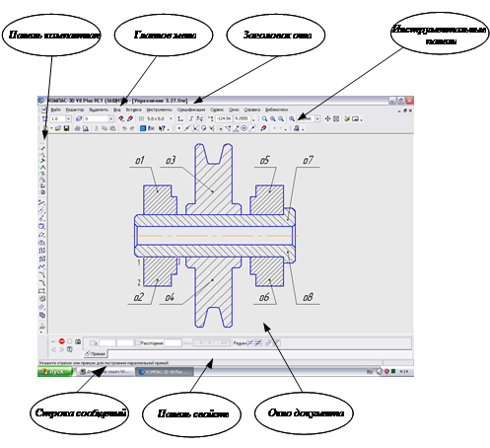Click the red eraser icon in second toolbar row

pyautogui.click(x=263, y=128)
